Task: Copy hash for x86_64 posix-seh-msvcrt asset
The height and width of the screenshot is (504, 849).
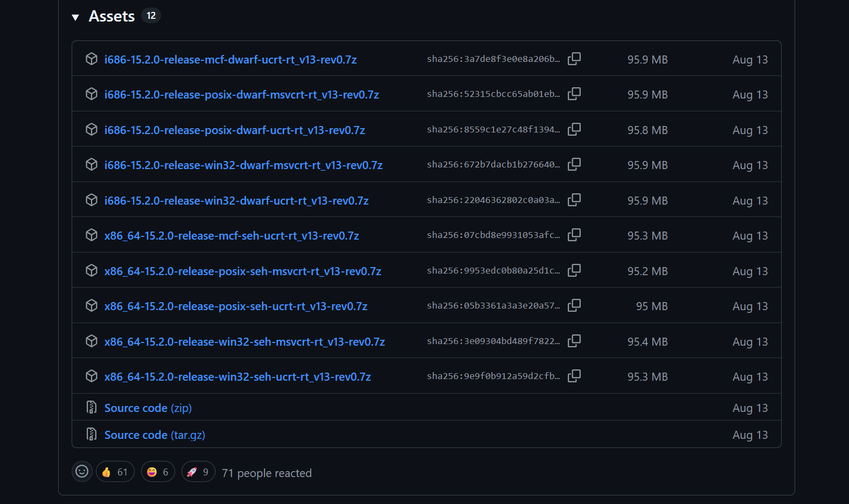Action: (574, 270)
